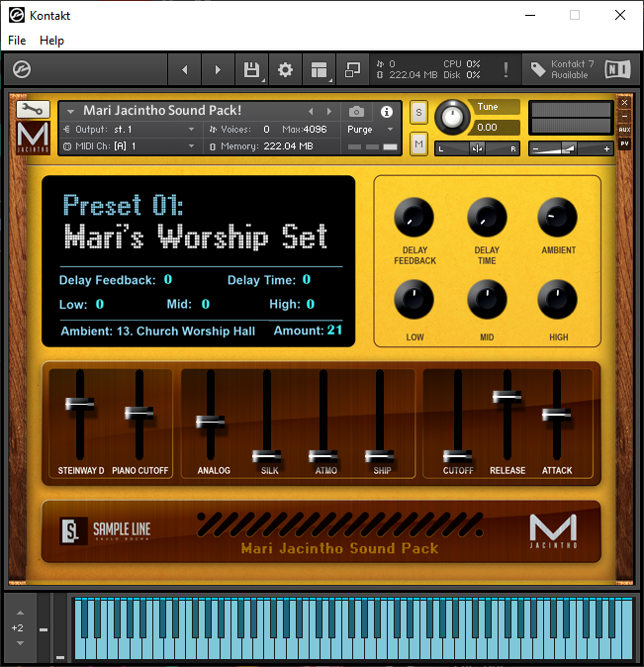This screenshot has width=644, height=667.
Task: Click the exclamation warning icon
Action: click(x=506, y=69)
